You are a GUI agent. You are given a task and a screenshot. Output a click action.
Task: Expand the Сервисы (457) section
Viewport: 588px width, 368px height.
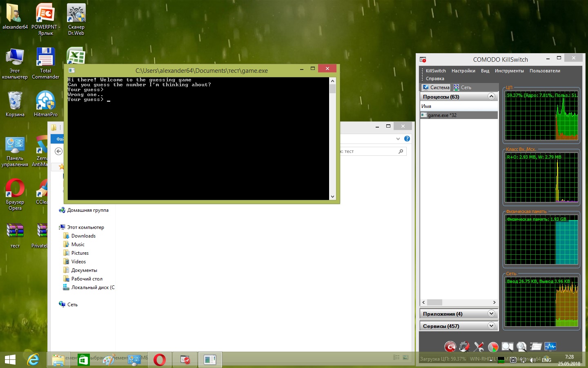coord(491,326)
